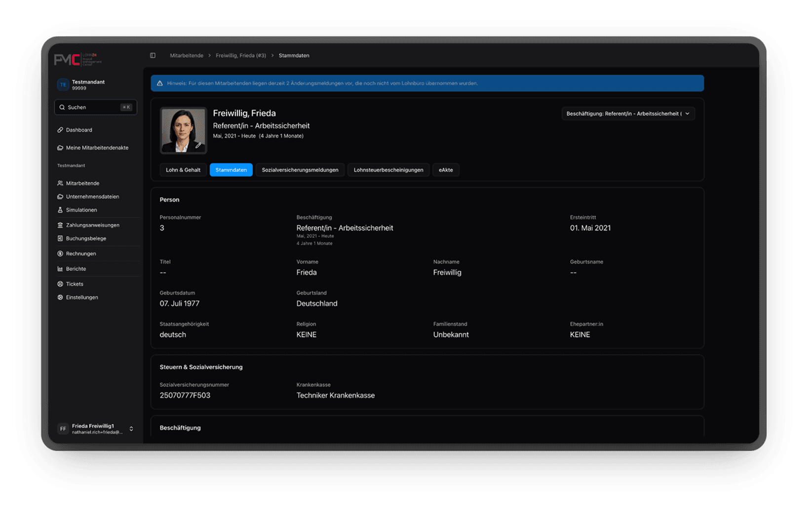Image resolution: width=812 pixels, height=518 pixels.
Task: Expand the Beschäftigung dropdown selector
Action: 628,114
